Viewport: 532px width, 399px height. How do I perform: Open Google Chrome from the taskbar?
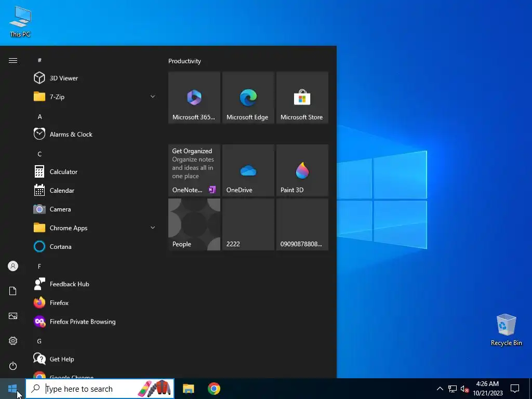click(x=214, y=389)
